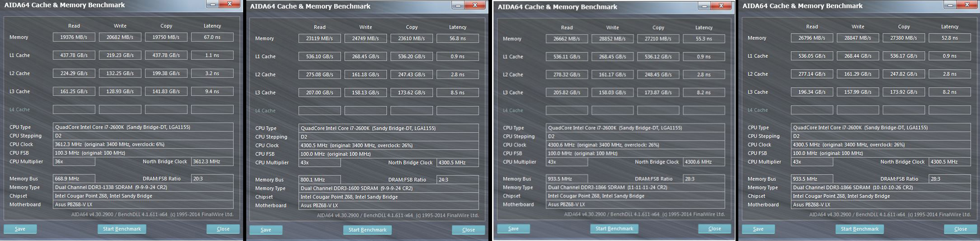
Task: Click the 668.9 MHz memory bus field
Action: [74, 179]
